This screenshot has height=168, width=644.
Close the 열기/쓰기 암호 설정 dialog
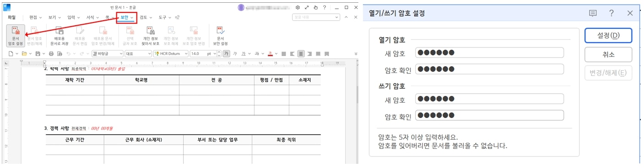tap(630, 13)
